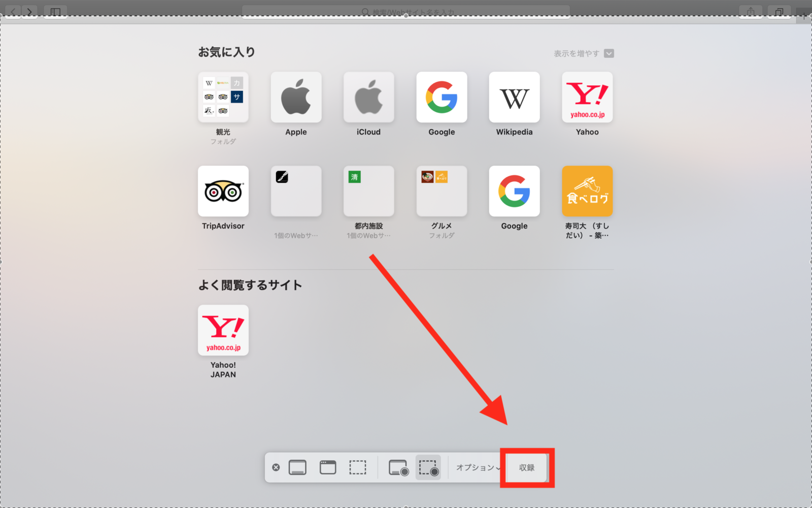Click the Safari address search field
The width and height of the screenshot is (812, 508).
[x=406, y=12]
